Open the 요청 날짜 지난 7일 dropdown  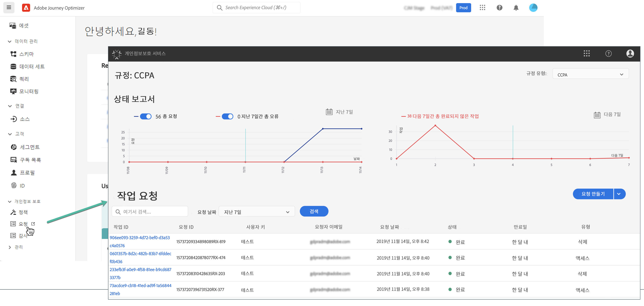pos(256,212)
